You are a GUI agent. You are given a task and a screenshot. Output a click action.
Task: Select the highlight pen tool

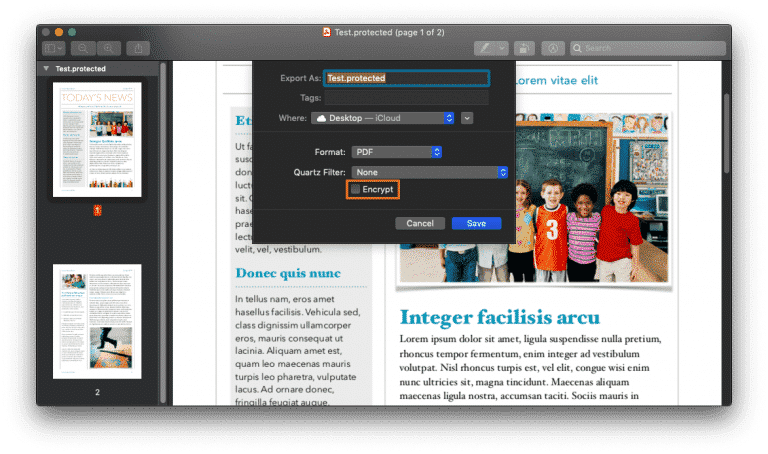click(x=485, y=48)
